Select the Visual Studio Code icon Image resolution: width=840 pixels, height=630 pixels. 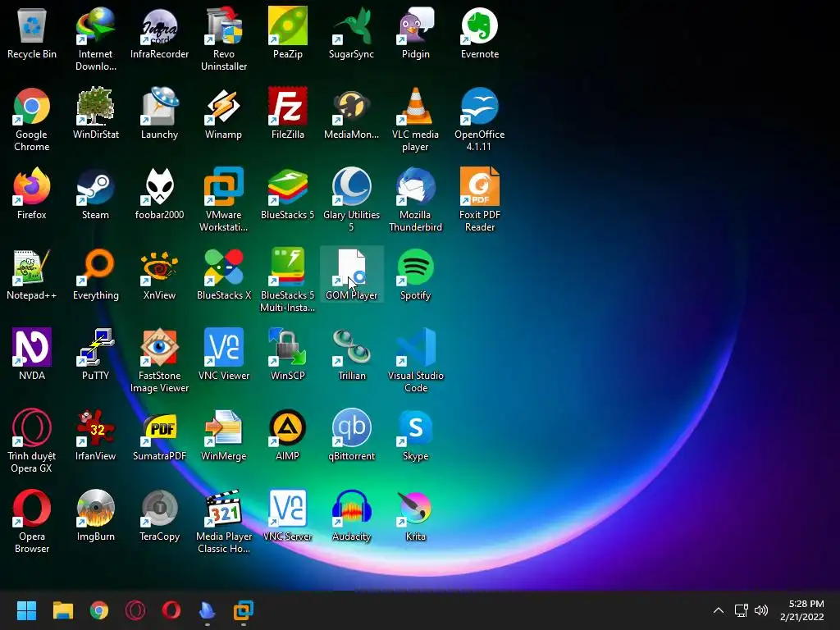pyautogui.click(x=416, y=347)
